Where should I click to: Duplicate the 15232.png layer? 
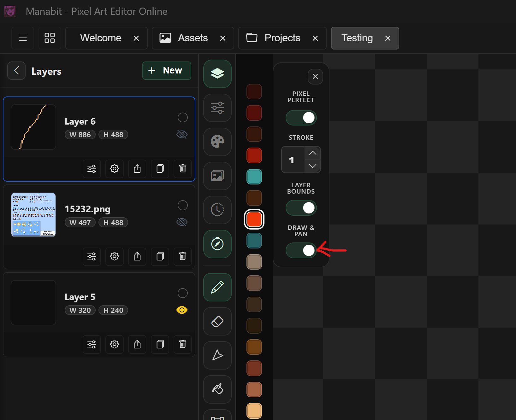(160, 256)
